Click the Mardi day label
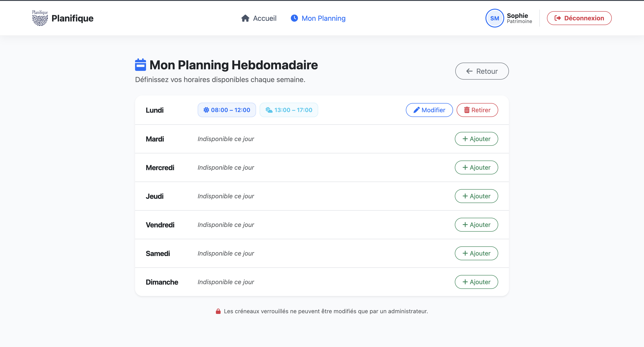The width and height of the screenshot is (644, 347). 155,139
